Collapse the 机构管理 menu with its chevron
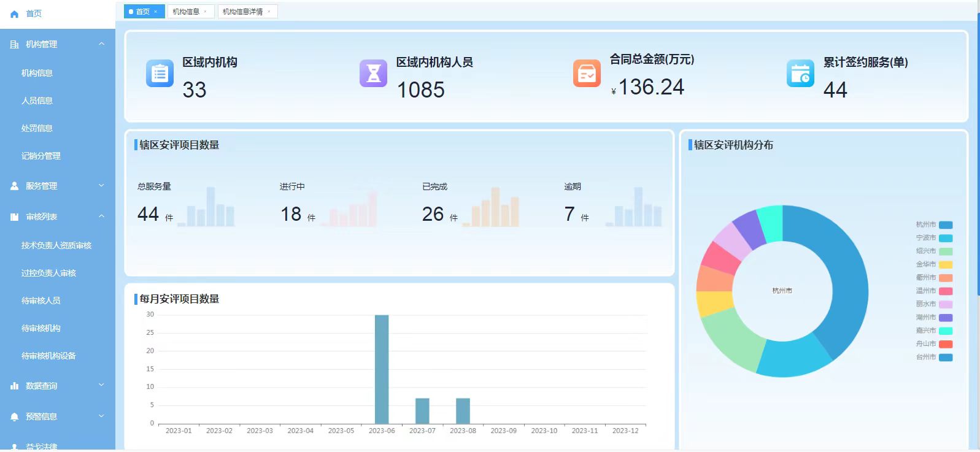The width and height of the screenshot is (980, 452). coord(102,44)
